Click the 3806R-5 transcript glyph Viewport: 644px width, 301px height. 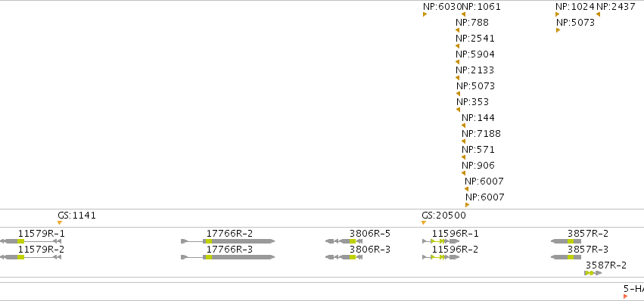tap(344, 241)
